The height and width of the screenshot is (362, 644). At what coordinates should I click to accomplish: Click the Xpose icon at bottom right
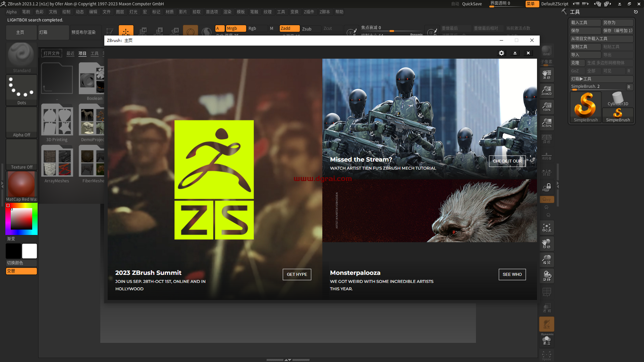547,356
